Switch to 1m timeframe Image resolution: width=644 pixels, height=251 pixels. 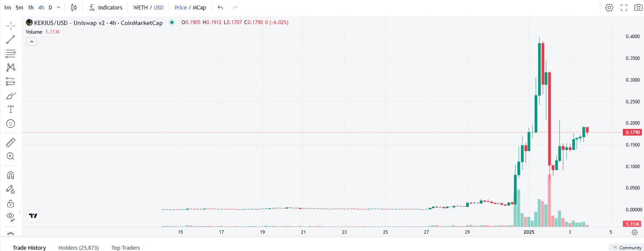(7, 7)
